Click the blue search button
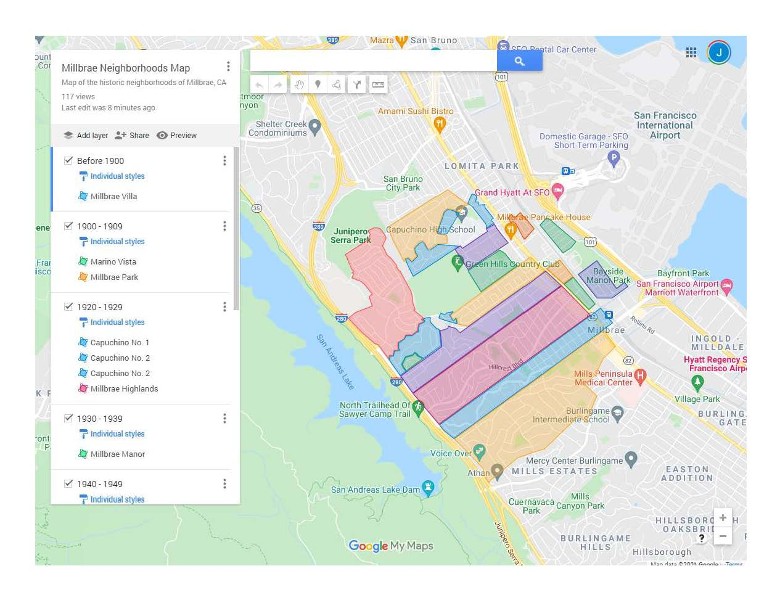 coord(519,62)
